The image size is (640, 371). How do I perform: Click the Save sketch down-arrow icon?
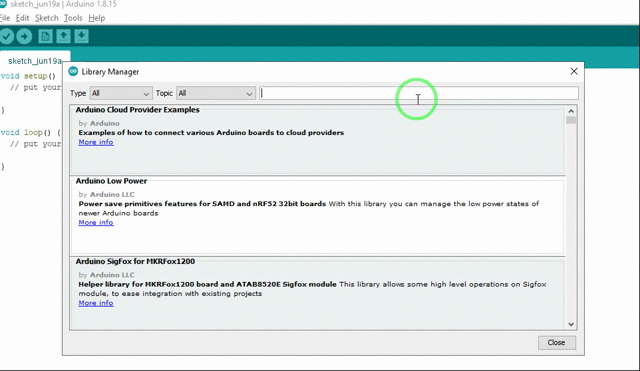(81, 36)
